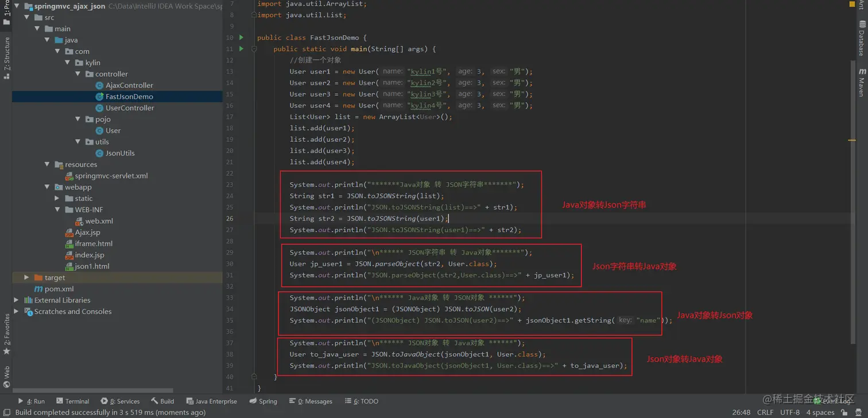
Task: Select springmvc-servlet.xml file
Action: pyautogui.click(x=106, y=176)
